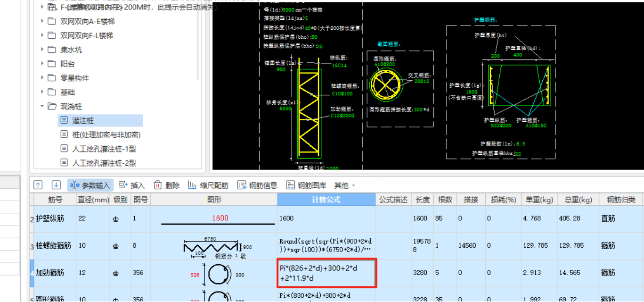Move selected rebar row up
The image size is (644, 302).
(38, 185)
